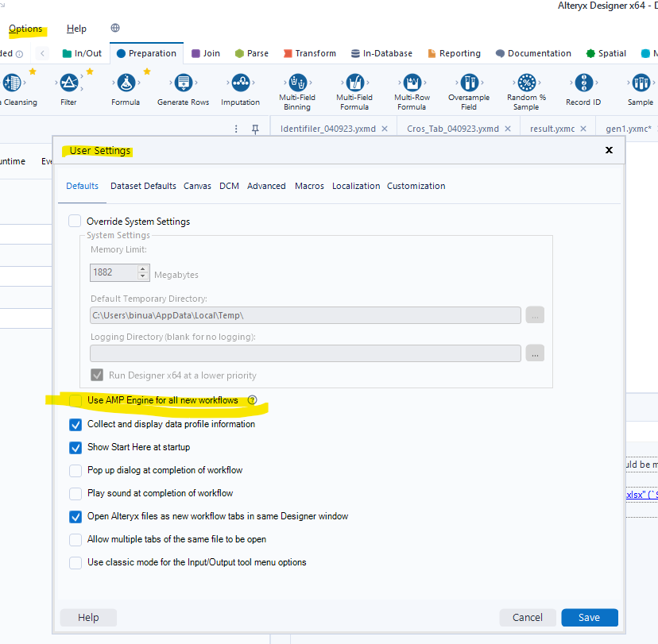658x644 pixels.
Task: Click the Help button in the dialog
Action: (x=87, y=617)
